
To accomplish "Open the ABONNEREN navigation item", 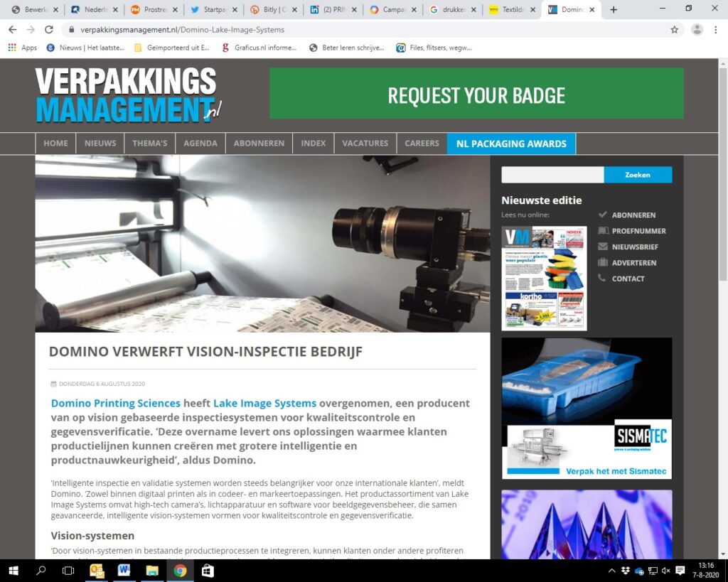I will [259, 144].
